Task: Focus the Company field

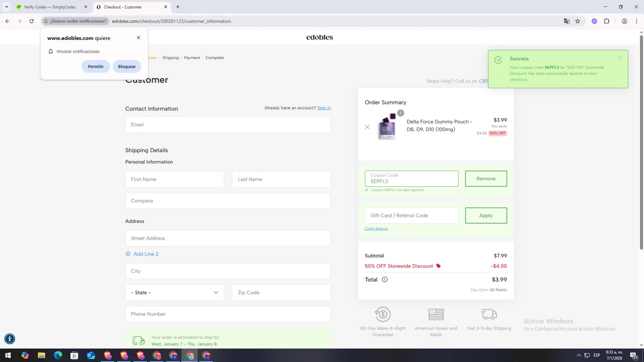Action: (228, 201)
